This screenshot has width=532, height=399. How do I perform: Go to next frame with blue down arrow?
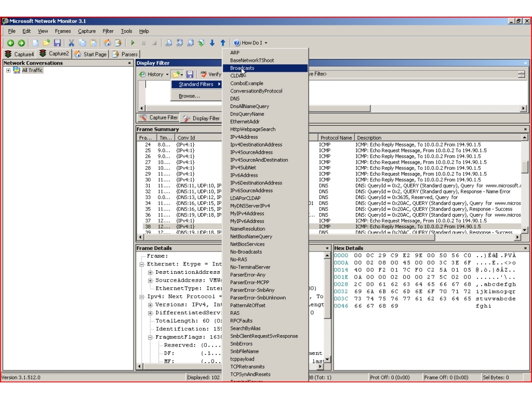212,43
